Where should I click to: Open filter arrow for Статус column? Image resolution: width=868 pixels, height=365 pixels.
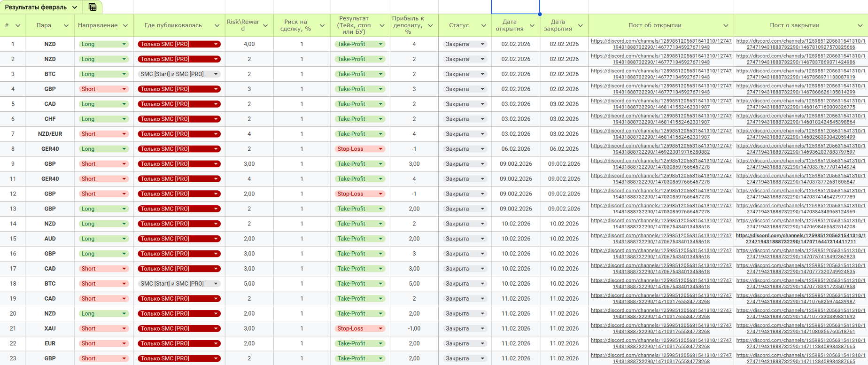point(484,25)
